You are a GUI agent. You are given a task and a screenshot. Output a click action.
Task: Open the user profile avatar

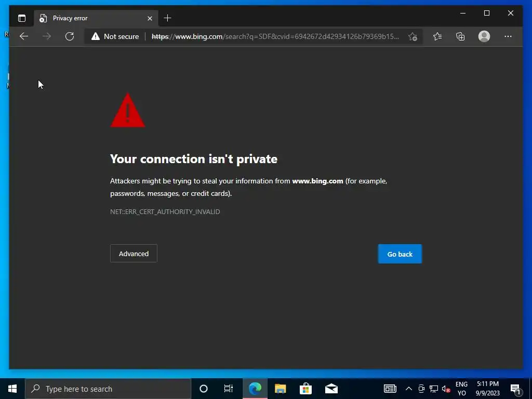pos(484,36)
